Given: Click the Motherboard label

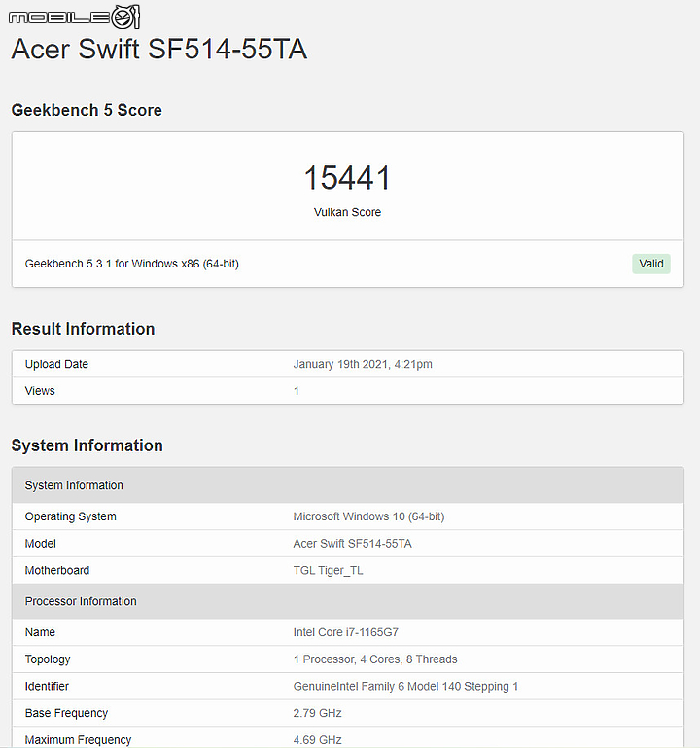Looking at the screenshot, I should [57, 570].
